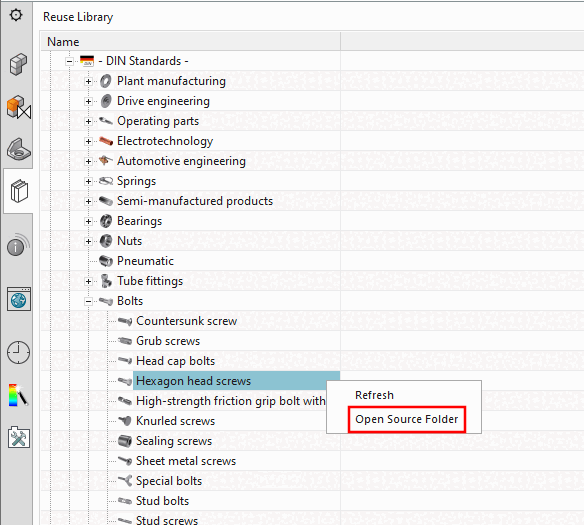The width and height of the screenshot is (584, 525).
Task: Open the Roles tools tab
Action: (19, 437)
